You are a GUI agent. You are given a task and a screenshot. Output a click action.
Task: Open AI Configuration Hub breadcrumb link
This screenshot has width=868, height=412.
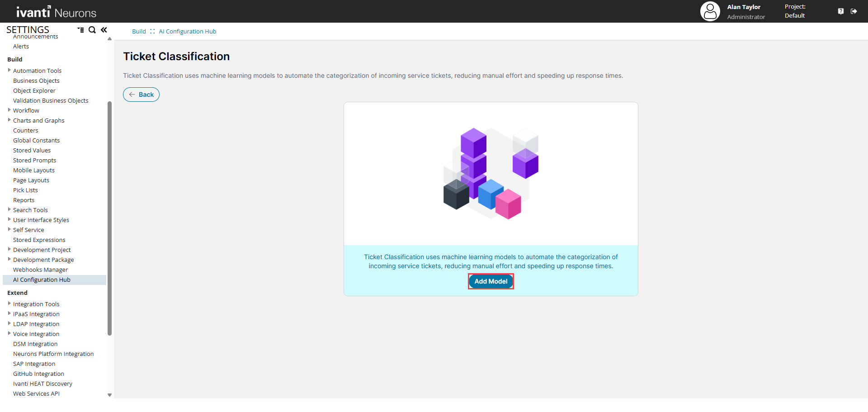coord(188,32)
